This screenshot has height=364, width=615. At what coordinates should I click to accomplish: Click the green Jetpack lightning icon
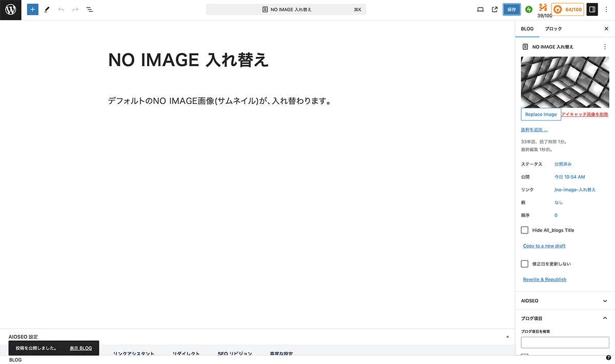pyautogui.click(x=529, y=10)
